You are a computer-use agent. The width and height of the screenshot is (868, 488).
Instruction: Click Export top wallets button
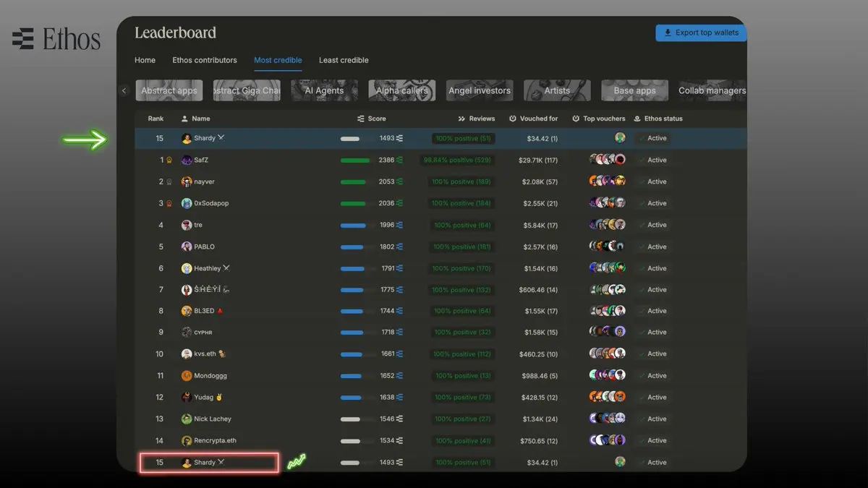tap(701, 33)
